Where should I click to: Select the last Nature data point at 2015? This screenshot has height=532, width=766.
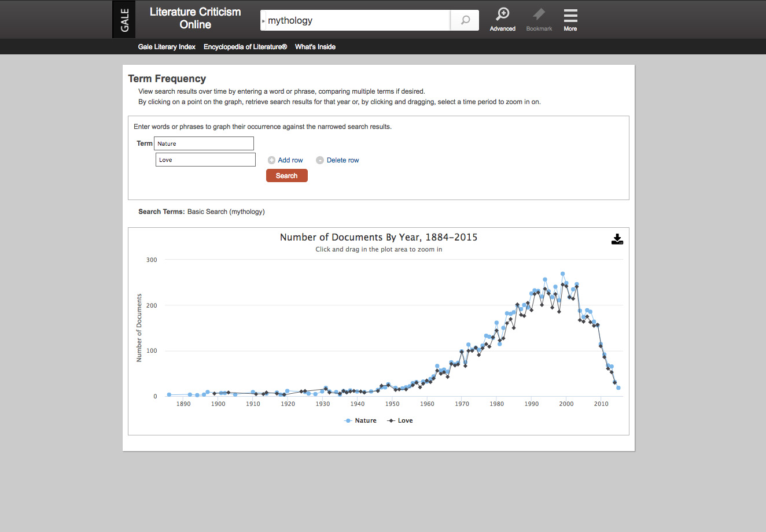[618, 388]
